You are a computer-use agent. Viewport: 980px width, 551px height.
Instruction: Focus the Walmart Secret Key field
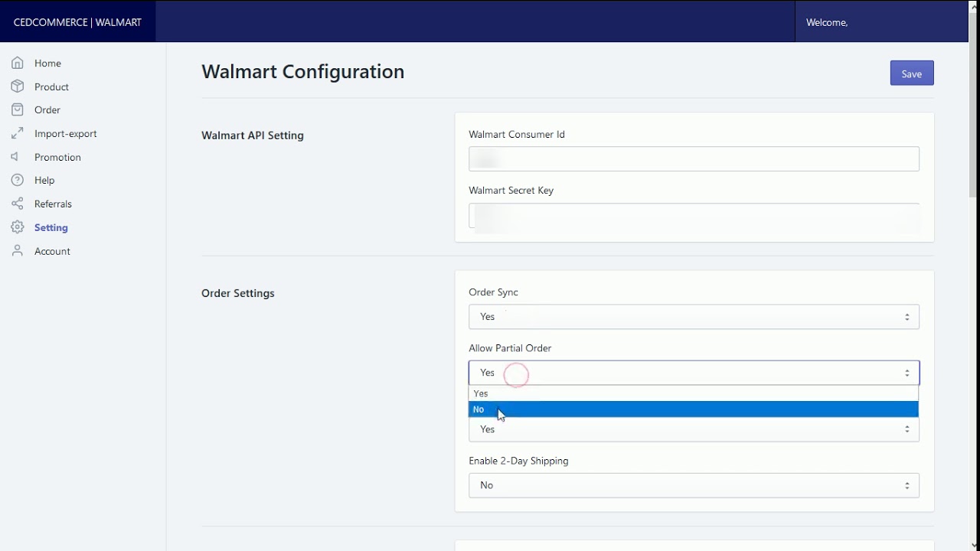[x=694, y=216]
